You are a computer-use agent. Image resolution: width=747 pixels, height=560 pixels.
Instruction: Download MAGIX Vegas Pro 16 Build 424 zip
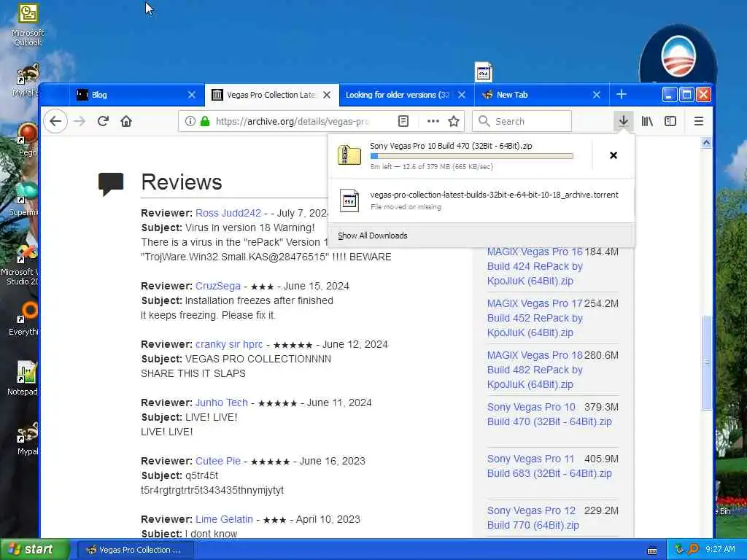pos(535,266)
